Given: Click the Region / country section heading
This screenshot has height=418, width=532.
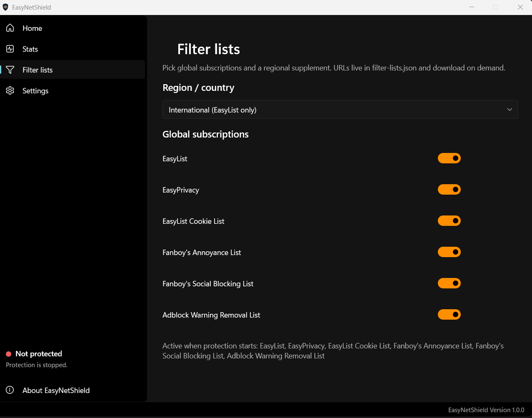Looking at the screenshot, I should click(198, 88).
